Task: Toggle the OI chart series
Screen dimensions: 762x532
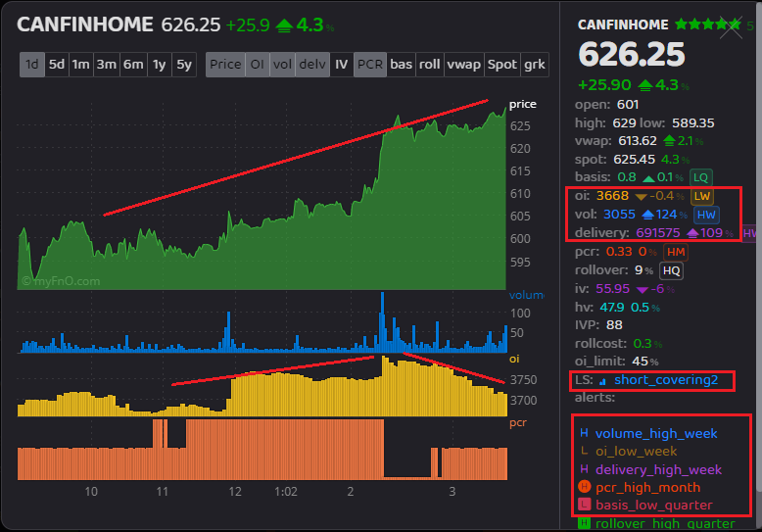Action: click(257, 65)
